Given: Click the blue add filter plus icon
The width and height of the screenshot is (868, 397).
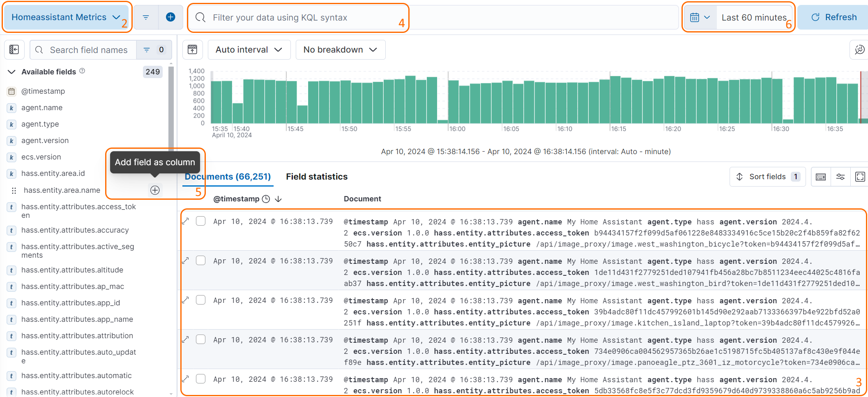Looking at the screenshot, I should (170, 17).
